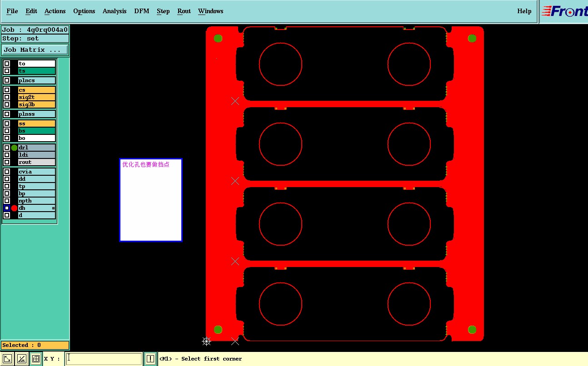Click the red color dot on the dh layer
Screen dimensions: 588x366
coord(14,208)
